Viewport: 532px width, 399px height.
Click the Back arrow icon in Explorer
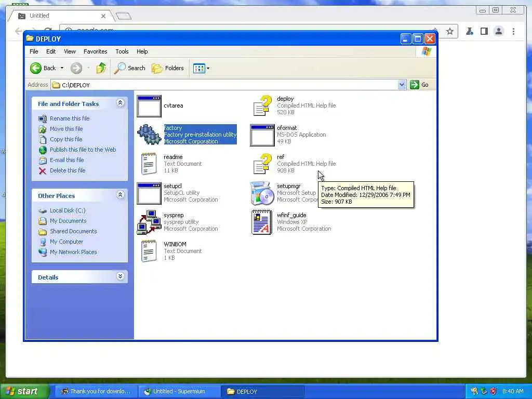(x=36, y=68)
